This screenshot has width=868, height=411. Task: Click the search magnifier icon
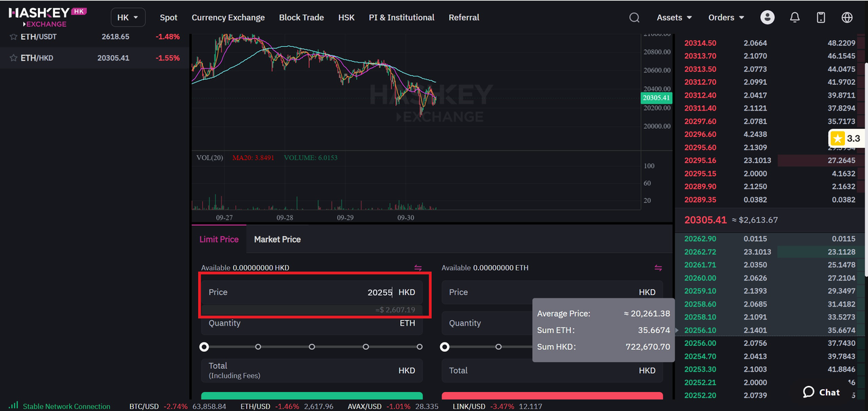[x=634, y=18]
